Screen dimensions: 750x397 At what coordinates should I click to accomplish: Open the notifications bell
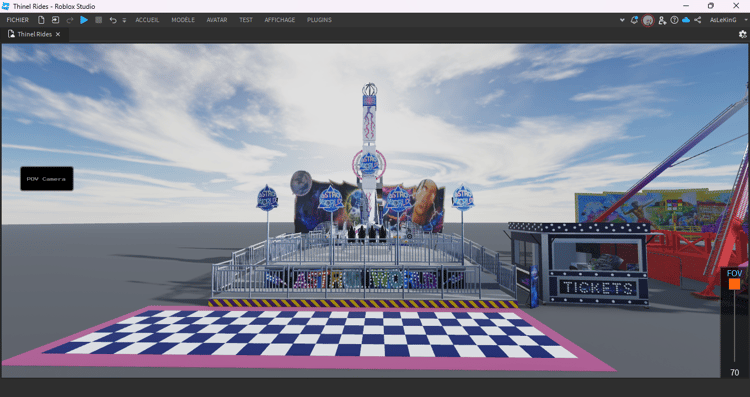[x=634, y=20]
